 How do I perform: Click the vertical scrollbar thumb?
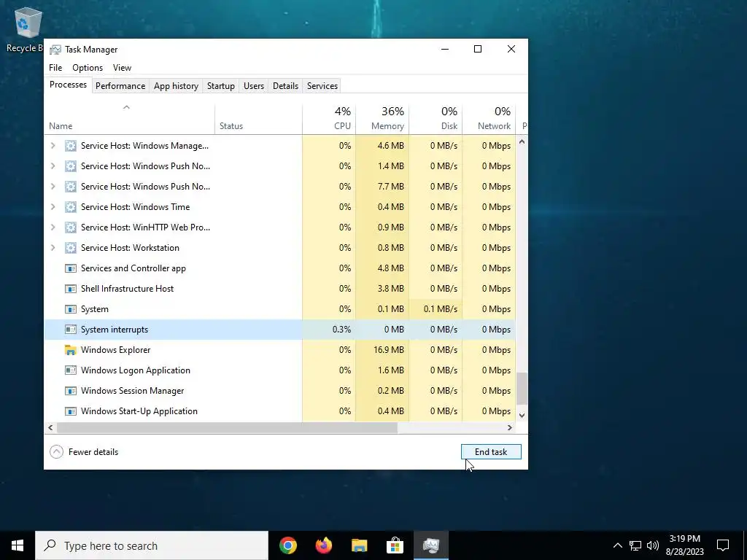click(x=522, y=388)
